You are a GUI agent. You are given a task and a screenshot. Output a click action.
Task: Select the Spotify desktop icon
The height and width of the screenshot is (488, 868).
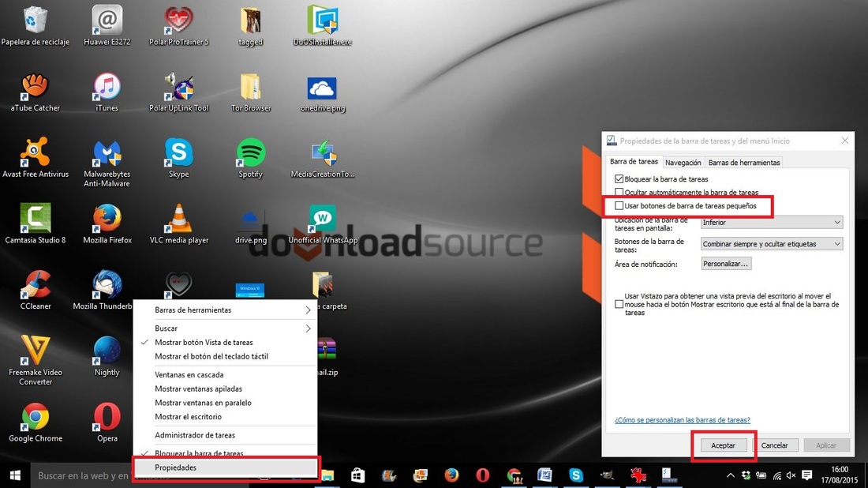[251, 158]
